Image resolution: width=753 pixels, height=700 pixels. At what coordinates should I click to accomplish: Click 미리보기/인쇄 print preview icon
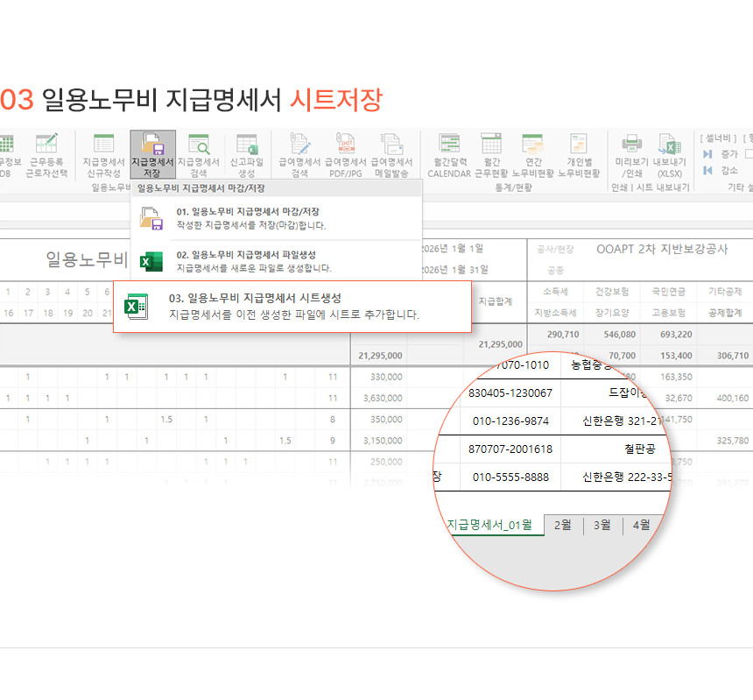coord(630,153)
